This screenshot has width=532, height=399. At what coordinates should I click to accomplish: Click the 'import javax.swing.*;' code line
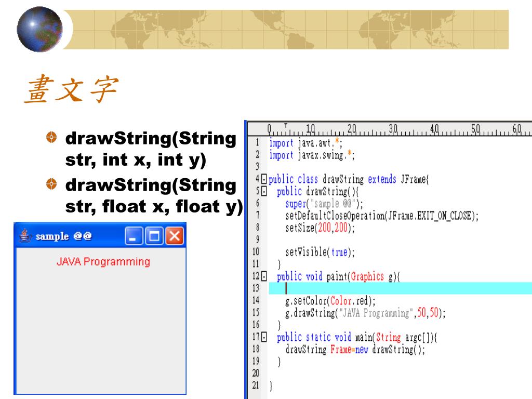(312, 155)
